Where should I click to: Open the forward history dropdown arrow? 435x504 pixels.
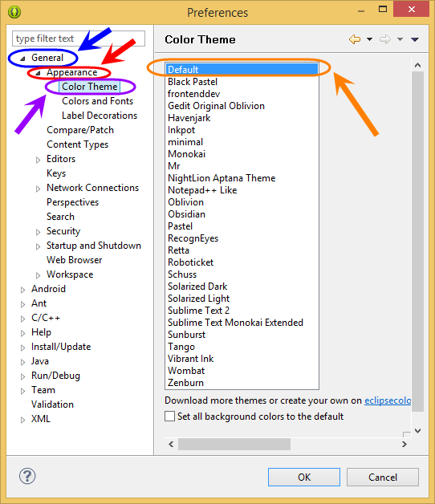click(400, 39)
